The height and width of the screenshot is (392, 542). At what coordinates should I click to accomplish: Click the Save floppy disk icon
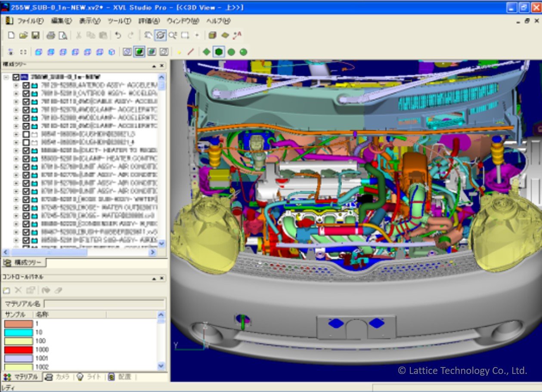pyautogui.click(x=36, y=35)
